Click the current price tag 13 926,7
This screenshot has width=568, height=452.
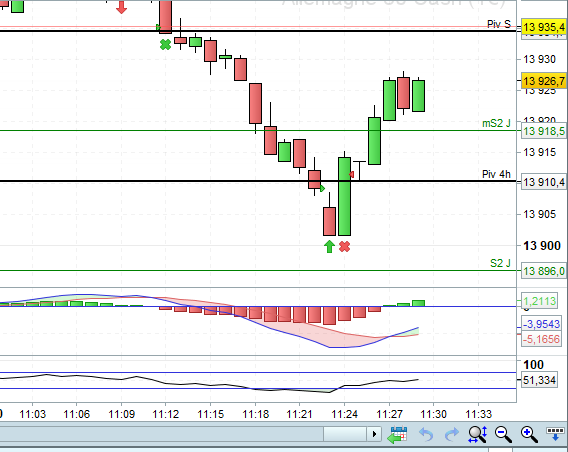[544, 81]
